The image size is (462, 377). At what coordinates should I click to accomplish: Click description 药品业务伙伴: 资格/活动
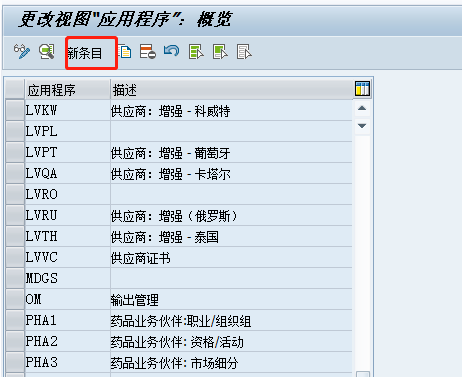(231, 341)
